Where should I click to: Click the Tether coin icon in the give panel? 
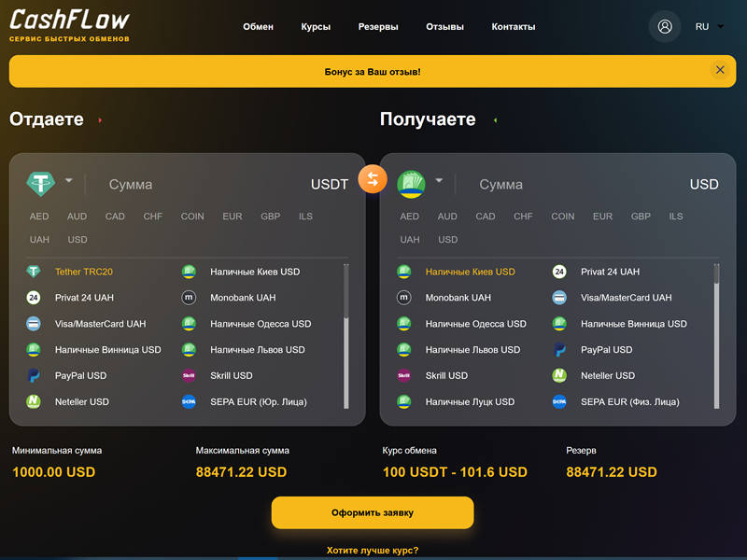(40, 184)
